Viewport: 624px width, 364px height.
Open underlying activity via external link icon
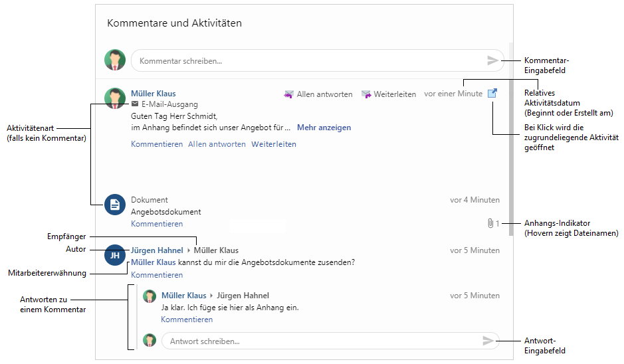492,94
